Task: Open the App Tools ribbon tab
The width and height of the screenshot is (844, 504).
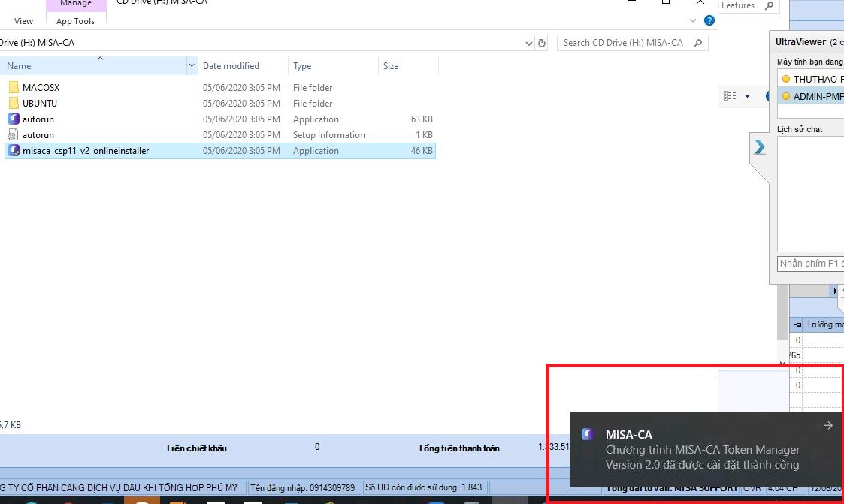Action: 75,21
